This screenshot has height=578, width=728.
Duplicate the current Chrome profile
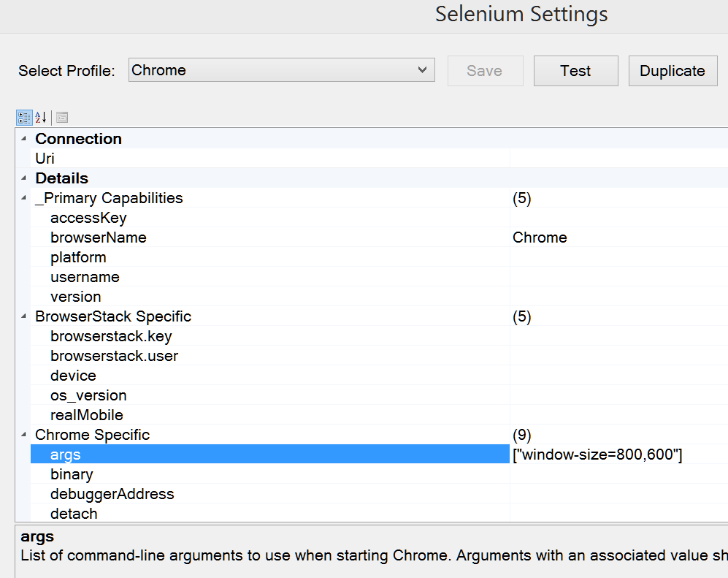(672, 71)
